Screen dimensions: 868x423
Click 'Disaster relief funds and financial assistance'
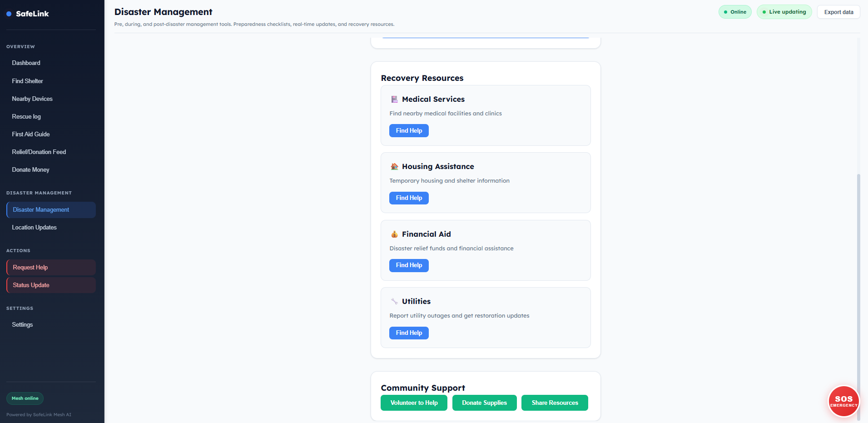pos(451,249)
